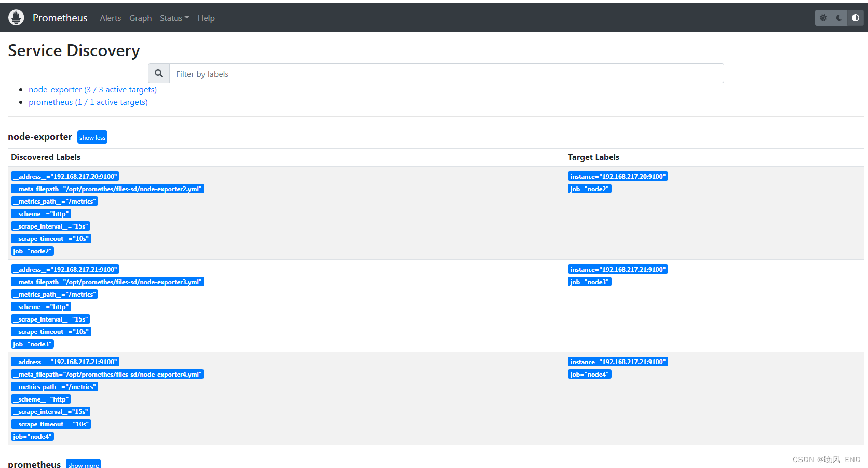
Task: Click target label job="node3"
Action: click(x=590, y=282)
